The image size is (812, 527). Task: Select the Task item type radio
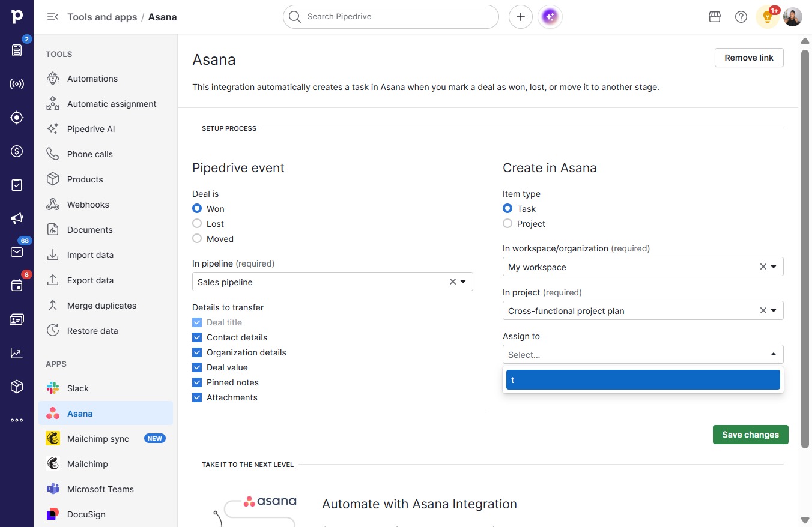507,209
